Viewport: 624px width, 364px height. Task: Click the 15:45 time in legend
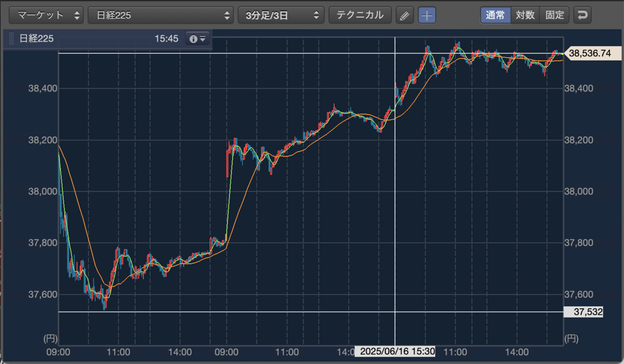[x=166, y=38]
